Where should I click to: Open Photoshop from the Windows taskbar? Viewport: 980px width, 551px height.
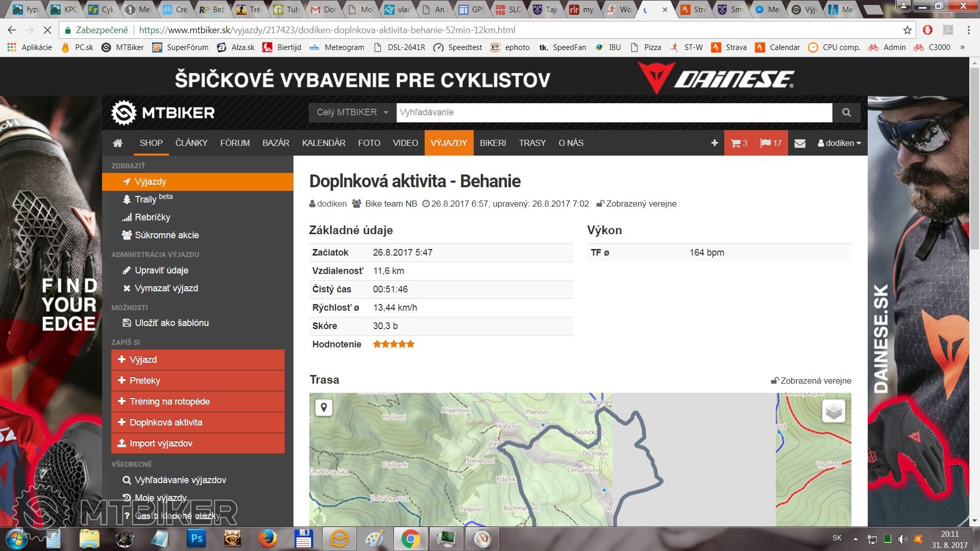[x=197, y=538]
